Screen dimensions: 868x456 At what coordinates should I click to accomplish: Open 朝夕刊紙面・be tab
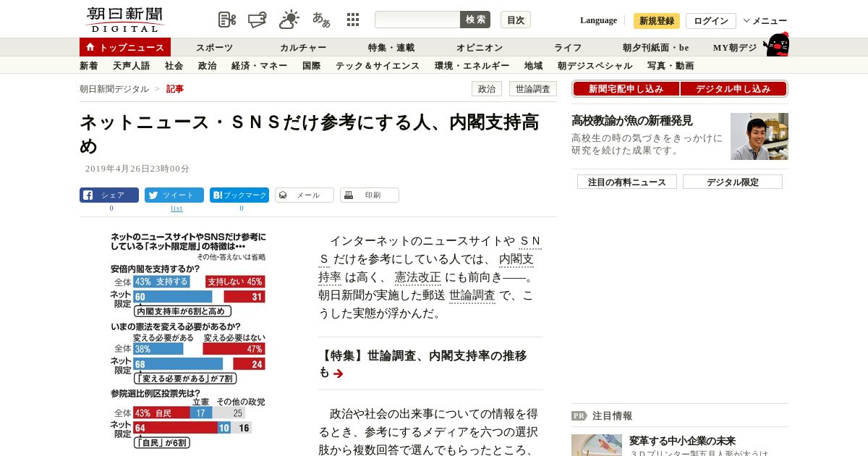click(656, 48)
